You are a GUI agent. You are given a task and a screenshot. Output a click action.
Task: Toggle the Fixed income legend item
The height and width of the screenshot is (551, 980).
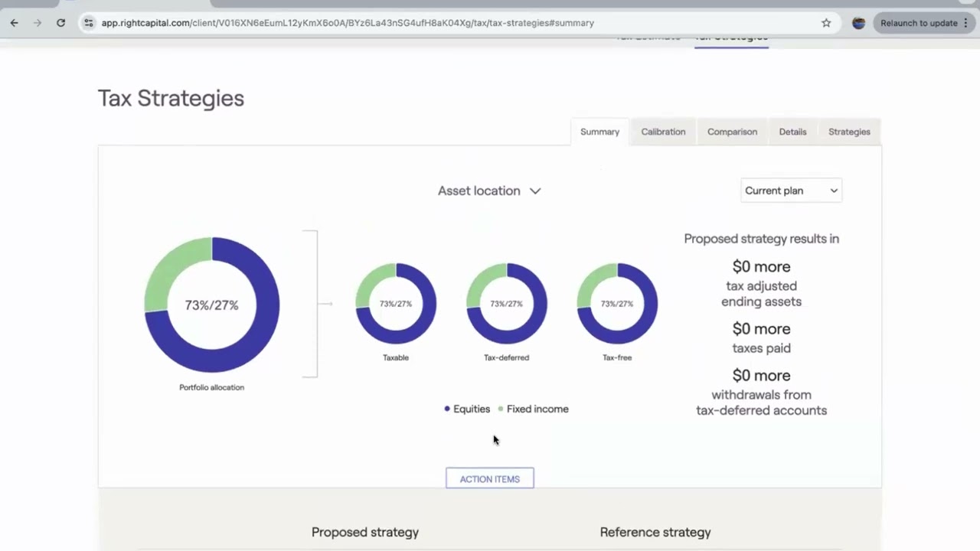click(x=533, y=409)
